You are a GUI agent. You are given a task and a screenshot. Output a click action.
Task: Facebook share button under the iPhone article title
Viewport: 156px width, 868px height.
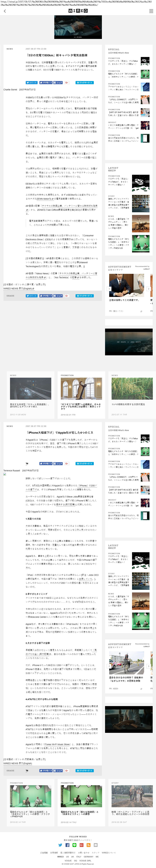coord(58,464)
